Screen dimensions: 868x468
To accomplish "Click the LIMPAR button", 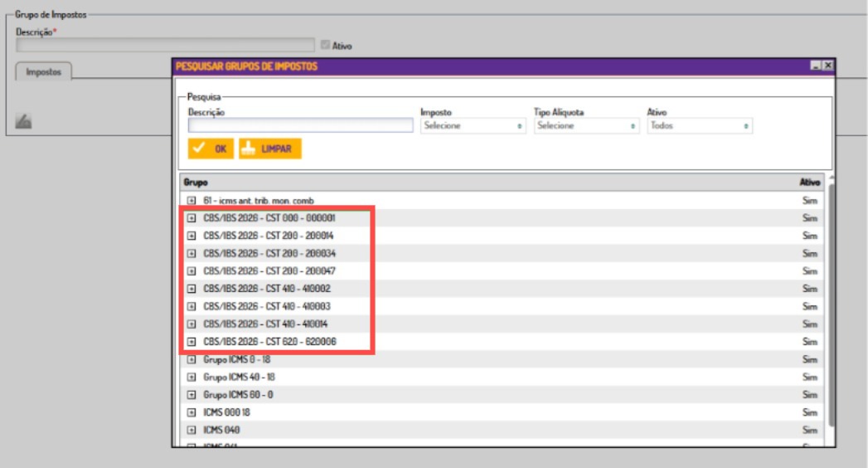I will coord(270,149).
